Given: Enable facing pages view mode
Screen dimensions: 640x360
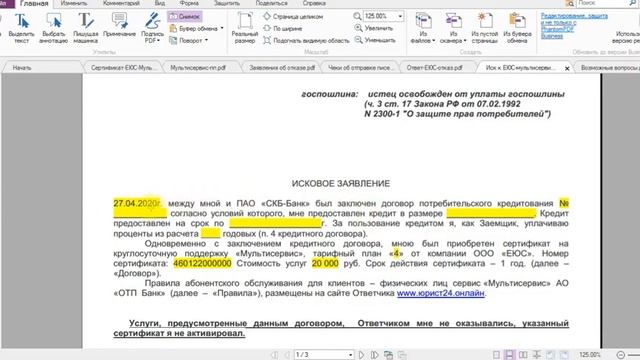Looking at the screenshot, I should (x=523, y=355).
